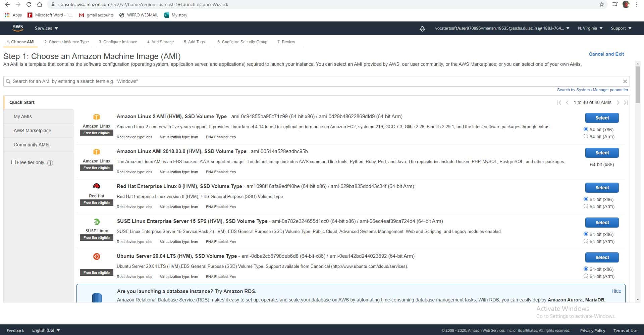
Task: Select 64-bit (x86) for Red Hat Enterprise Linux 8
Action: pyautogui.click(x=586, y=199)
